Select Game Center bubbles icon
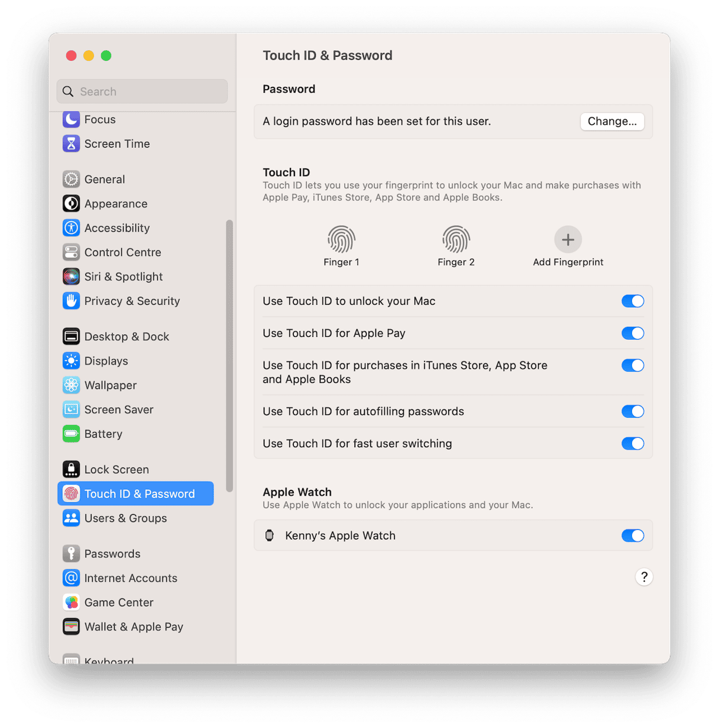Viewport: 719px width, 728px height. click(x=71, y=602)
